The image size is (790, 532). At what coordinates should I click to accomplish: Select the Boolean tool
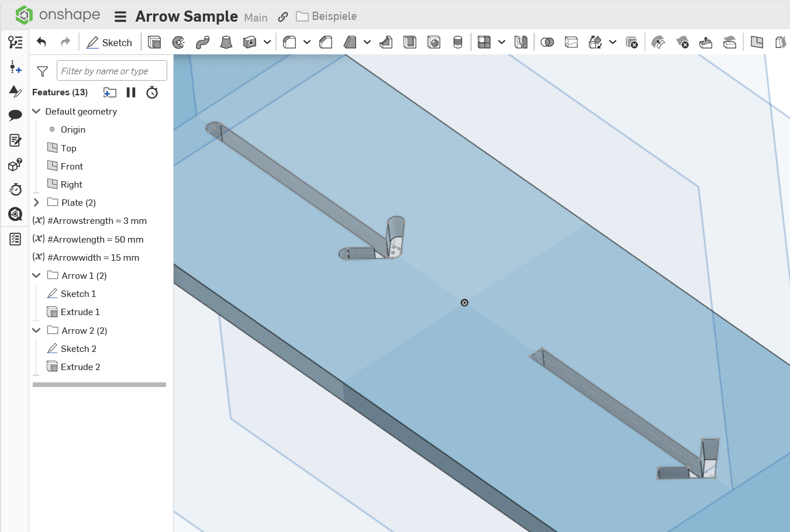547,42
